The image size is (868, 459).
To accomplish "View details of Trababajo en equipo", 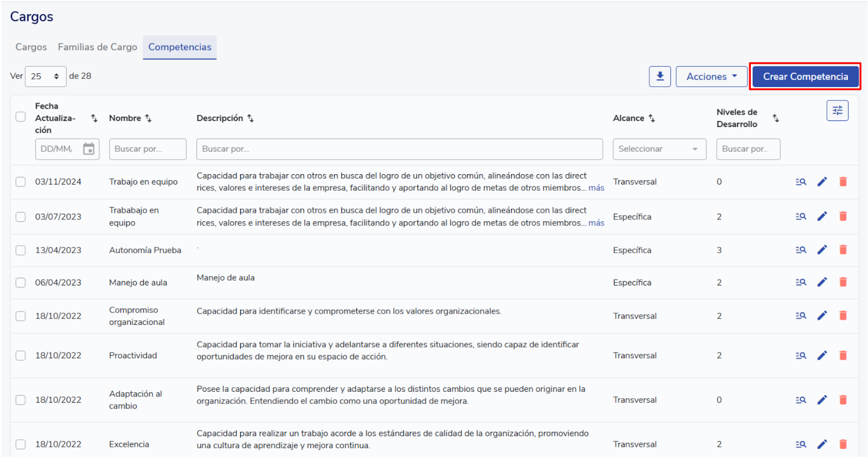I will pos(801,216).
